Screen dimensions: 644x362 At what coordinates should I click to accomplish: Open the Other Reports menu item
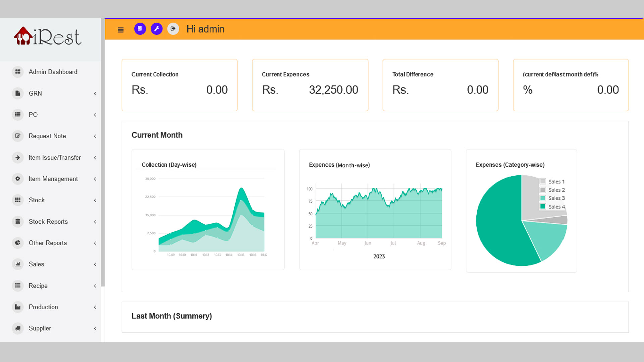50,243
